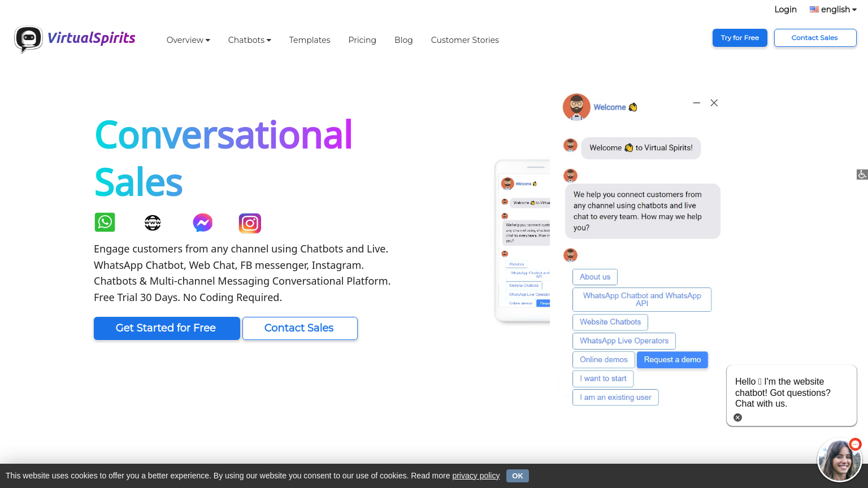Click the VirtualSpirits robot logo
Image resolution: width=868 pixels, height=488 pixels.
coord(28,39)
